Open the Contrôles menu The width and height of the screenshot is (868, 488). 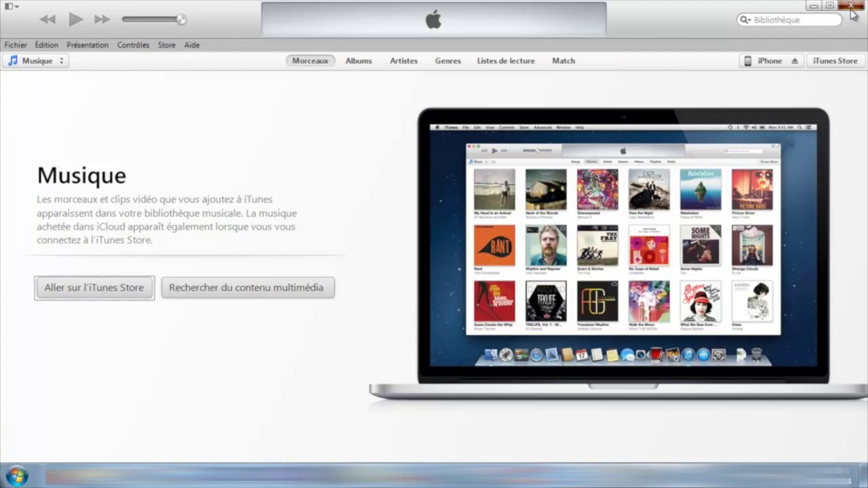[x=133, y=45]
